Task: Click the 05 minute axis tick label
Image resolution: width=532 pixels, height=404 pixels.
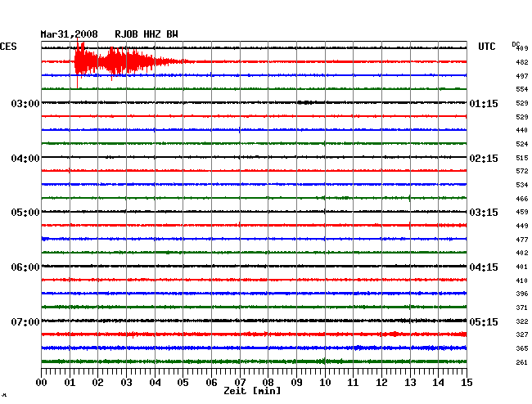Action: point(183,382)
